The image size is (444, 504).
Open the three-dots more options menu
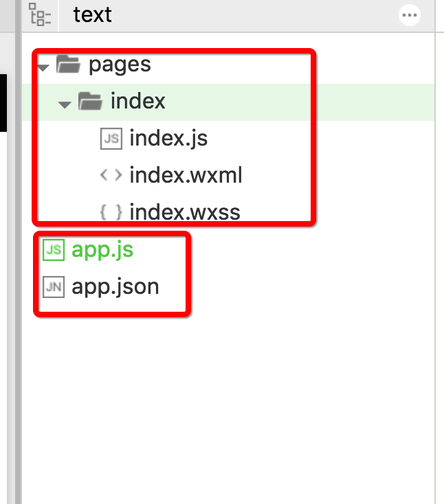[409, 15]
